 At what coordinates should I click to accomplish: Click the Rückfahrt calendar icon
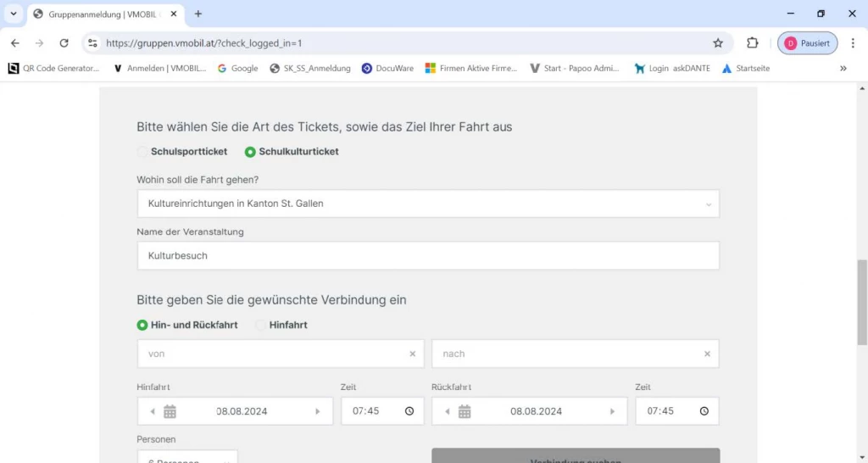[x=465, y=411]
